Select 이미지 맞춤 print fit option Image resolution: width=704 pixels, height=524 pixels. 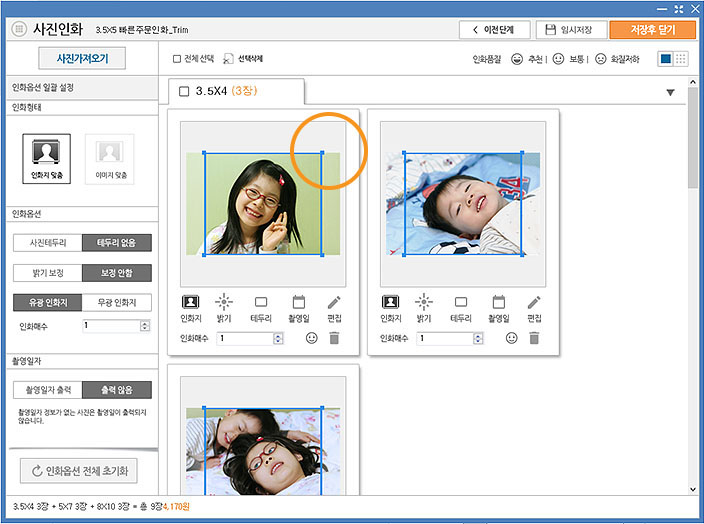pos(110,158)
